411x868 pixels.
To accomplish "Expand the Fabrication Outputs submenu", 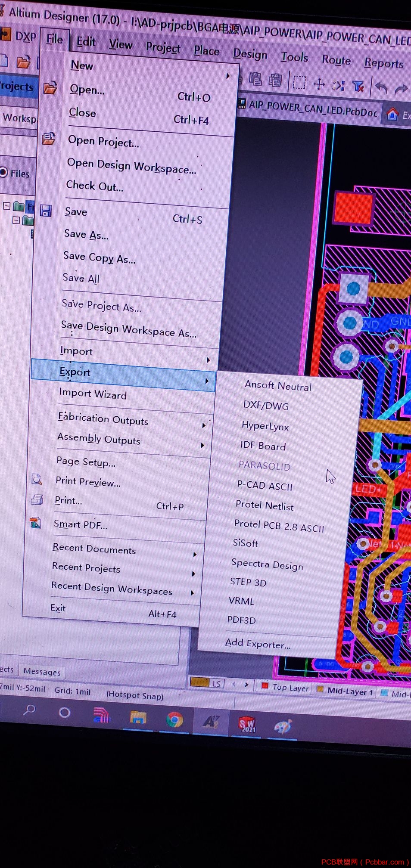I will point(204,425).
